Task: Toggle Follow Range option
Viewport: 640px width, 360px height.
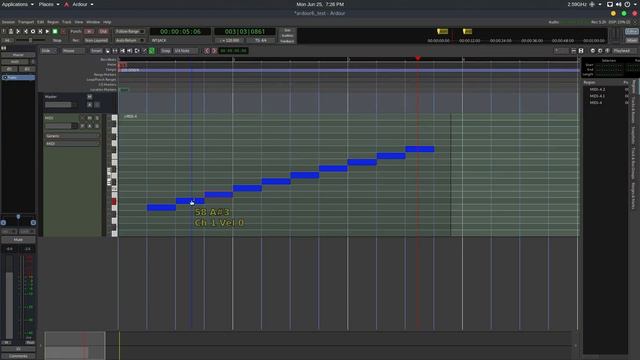Action: coord(129,31)
